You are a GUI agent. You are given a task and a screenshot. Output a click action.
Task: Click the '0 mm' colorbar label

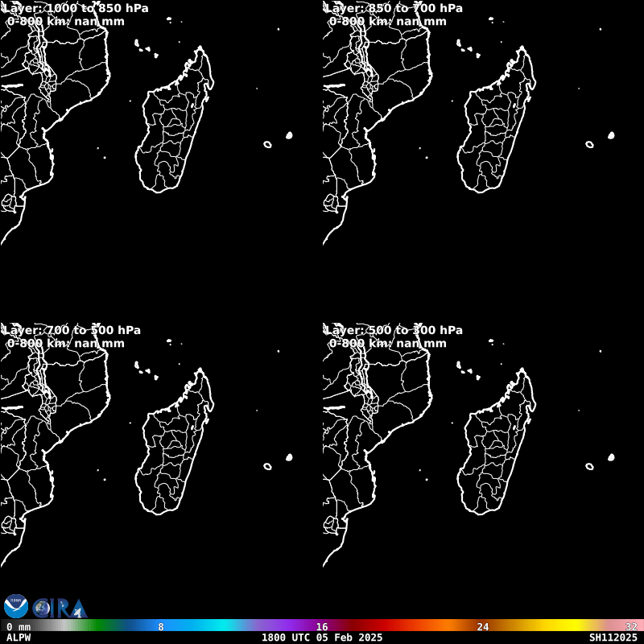pyautogui.click(x=19, y=627)
